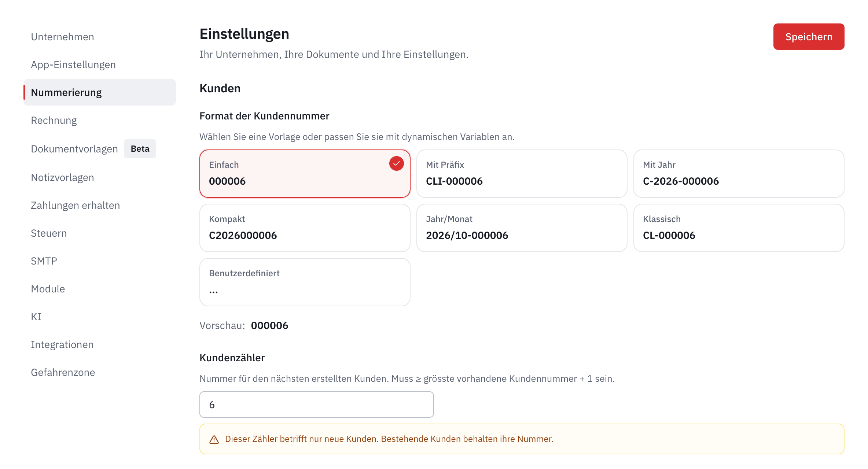The width and height of the screenshot is (868, 469).
Task: Open the Rechnung settings
Action: 99,120
